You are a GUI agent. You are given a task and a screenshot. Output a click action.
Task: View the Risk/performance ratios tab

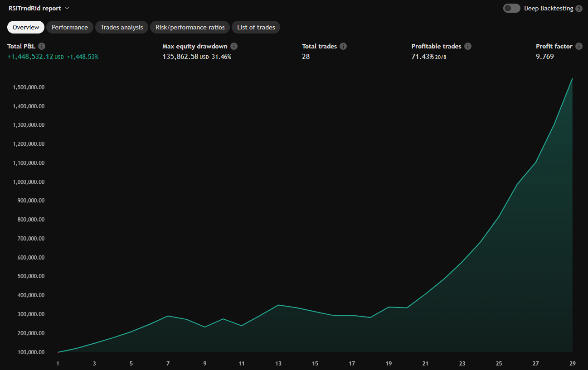190,27
